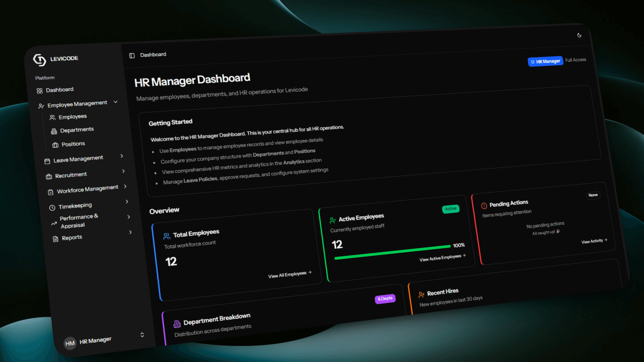644x362 pixels.
Task: Open Workforce Management menu item
Action: [x=87, y=189]
